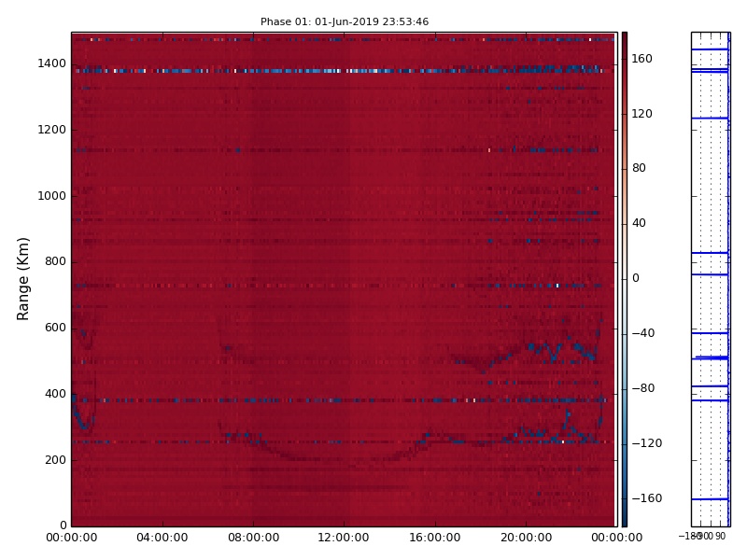Click the x-axis tick label 08:00:00
This screenshot has width=747, height=560.
253,538
